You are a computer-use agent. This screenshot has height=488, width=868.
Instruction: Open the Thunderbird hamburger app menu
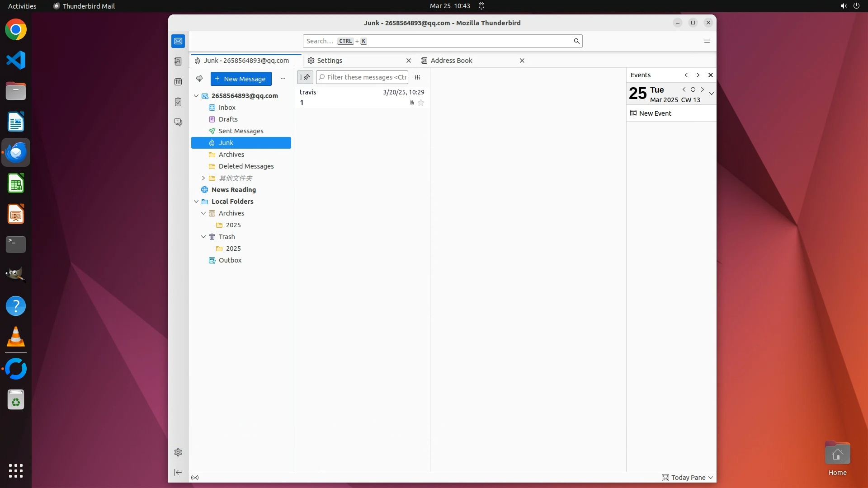pos(707,41)
